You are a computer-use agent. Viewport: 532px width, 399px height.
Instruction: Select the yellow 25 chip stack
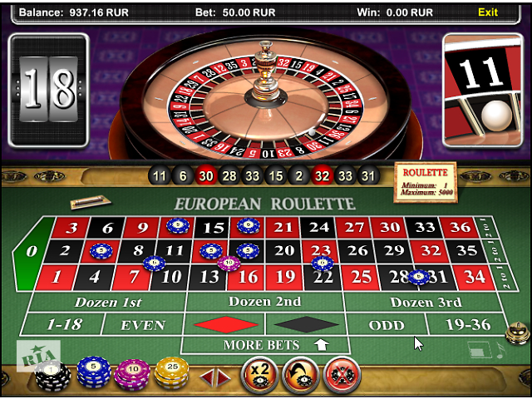(172, 372)
